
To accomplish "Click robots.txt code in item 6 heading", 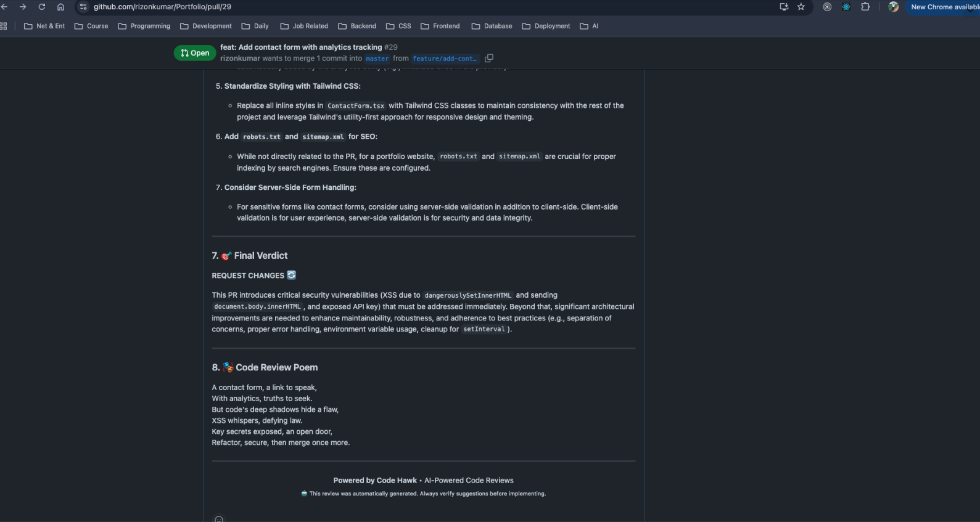I will coord(261,137).
